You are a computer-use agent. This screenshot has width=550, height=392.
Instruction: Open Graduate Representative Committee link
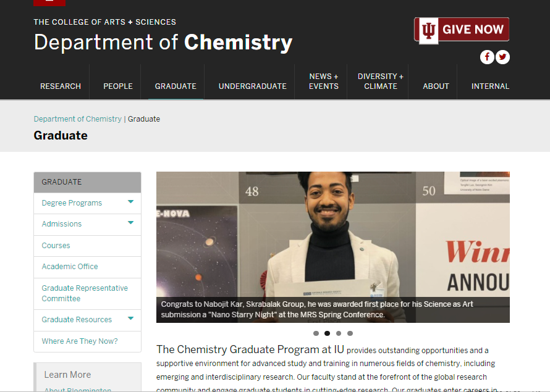coord(85,293)
